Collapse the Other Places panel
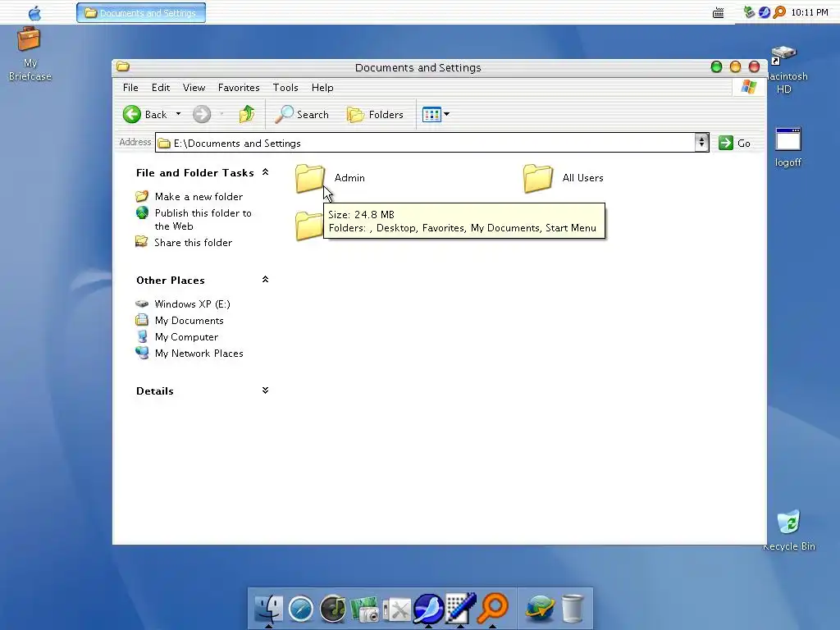840x630 pixels. (265, 280)
